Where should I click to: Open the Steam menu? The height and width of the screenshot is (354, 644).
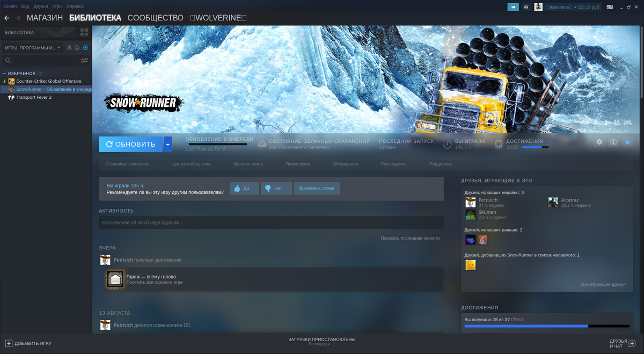click(x=10, y=6)
